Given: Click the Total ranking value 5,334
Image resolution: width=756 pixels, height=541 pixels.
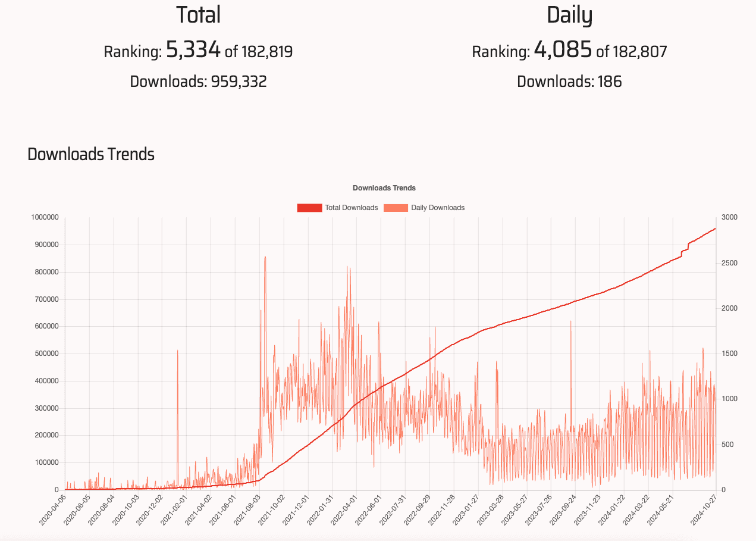Looking at the screenshot, I should 192,49.
